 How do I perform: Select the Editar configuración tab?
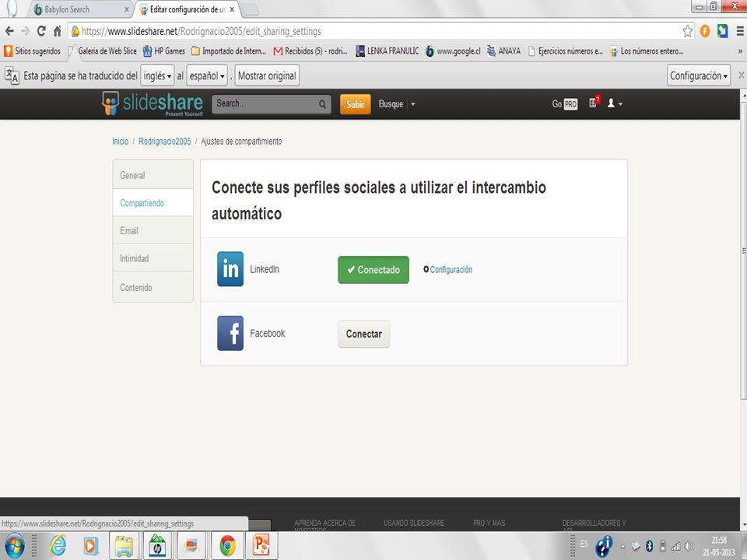point(188,9)
